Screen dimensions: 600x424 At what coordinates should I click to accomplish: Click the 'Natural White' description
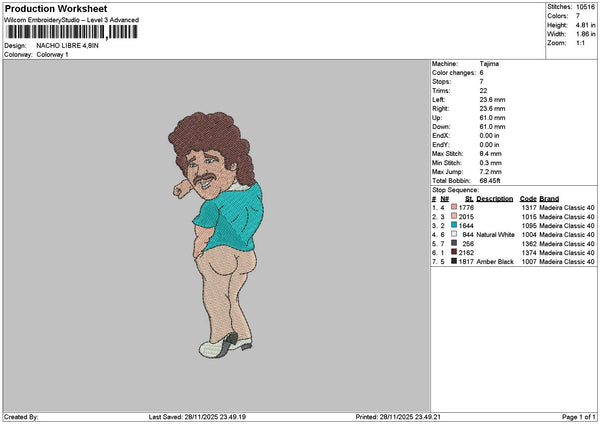point(496,235)
